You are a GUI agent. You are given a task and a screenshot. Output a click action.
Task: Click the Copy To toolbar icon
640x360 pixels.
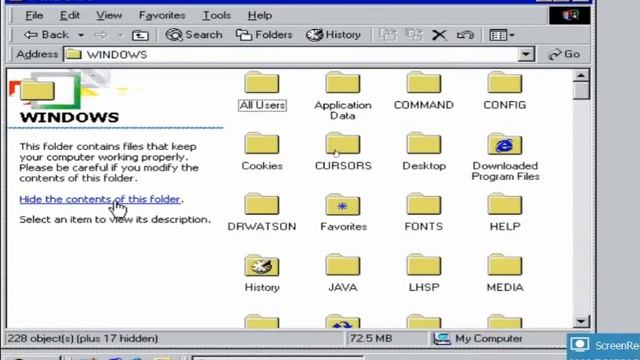point(414,35)
